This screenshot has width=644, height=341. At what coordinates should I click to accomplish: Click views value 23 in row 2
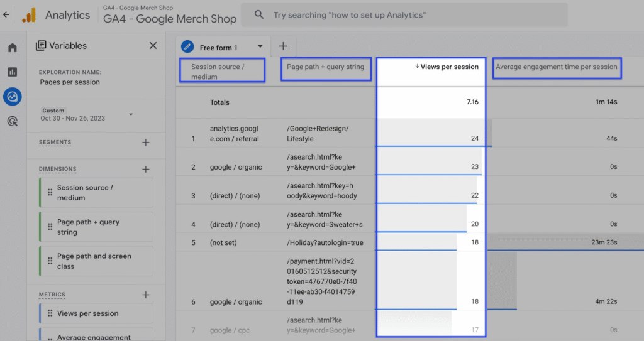(x=475, y=166)
